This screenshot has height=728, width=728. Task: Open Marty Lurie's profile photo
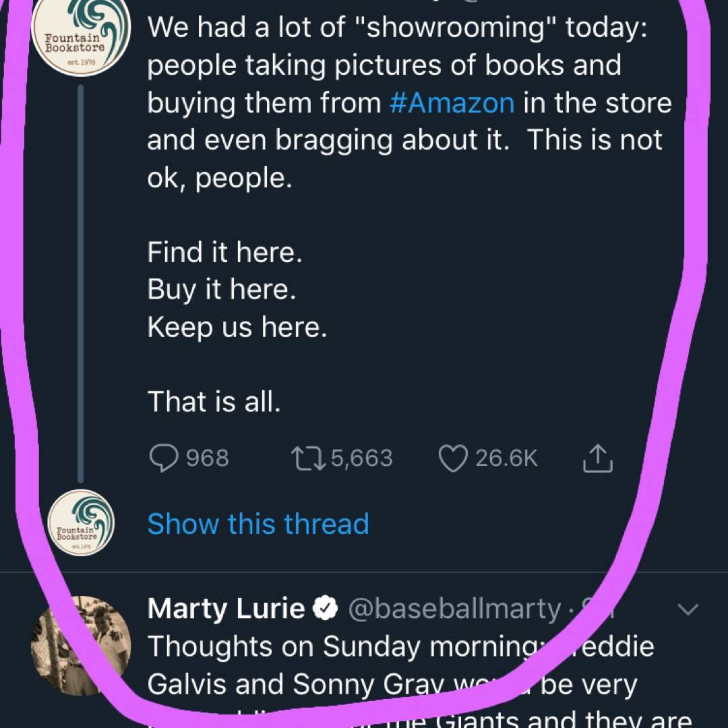tap(81, 644)
